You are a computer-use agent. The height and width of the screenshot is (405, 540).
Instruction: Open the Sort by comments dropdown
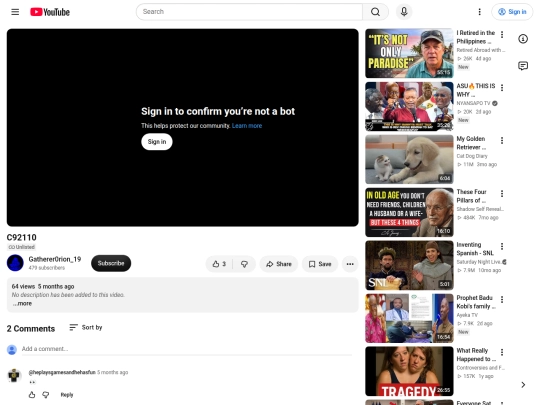click(86, 328)
